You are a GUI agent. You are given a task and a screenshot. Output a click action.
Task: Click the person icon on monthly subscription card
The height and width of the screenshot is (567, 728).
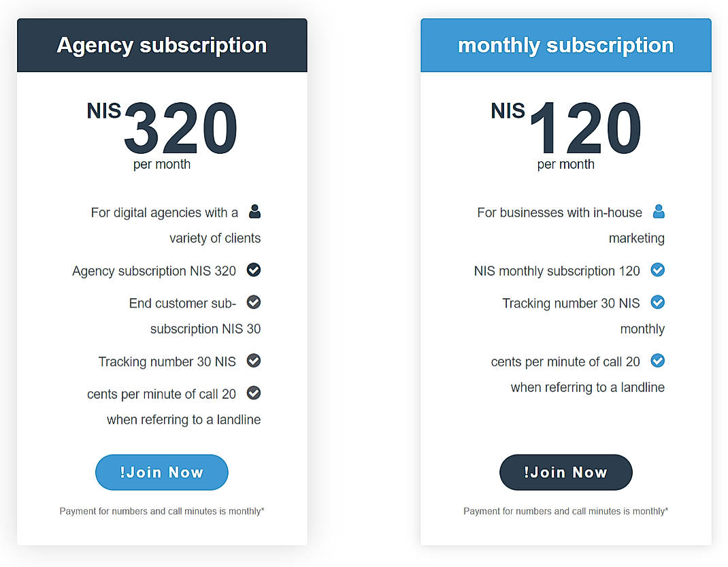[x=658, y=212]
